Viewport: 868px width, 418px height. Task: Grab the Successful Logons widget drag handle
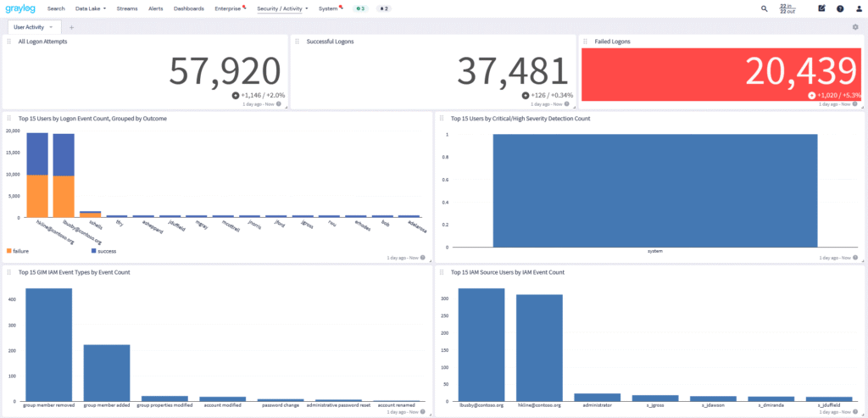click(x=298, y=42)
